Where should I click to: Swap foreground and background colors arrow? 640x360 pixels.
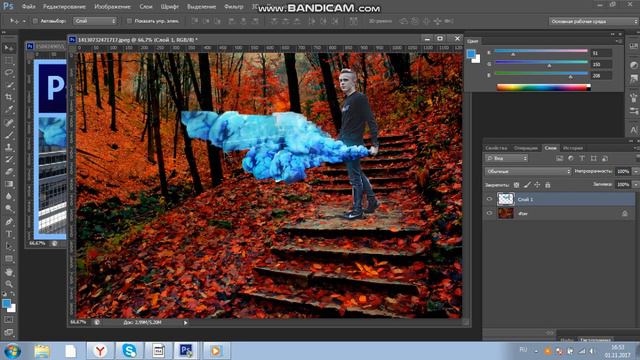13,294
